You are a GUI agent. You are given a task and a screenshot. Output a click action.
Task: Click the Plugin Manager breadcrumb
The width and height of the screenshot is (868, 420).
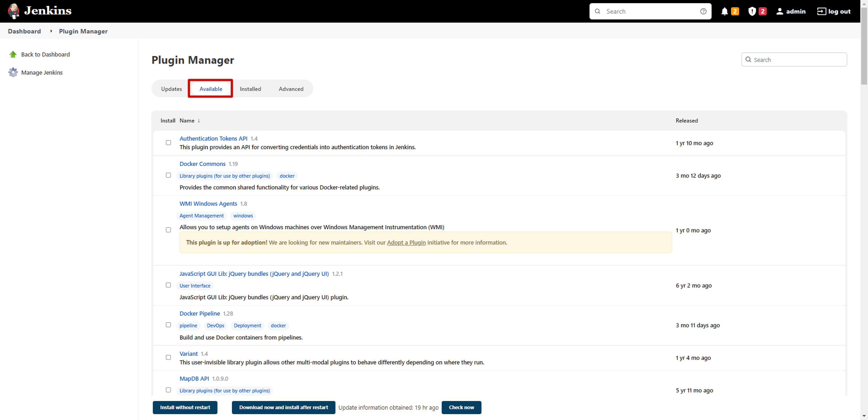point(83,31)
